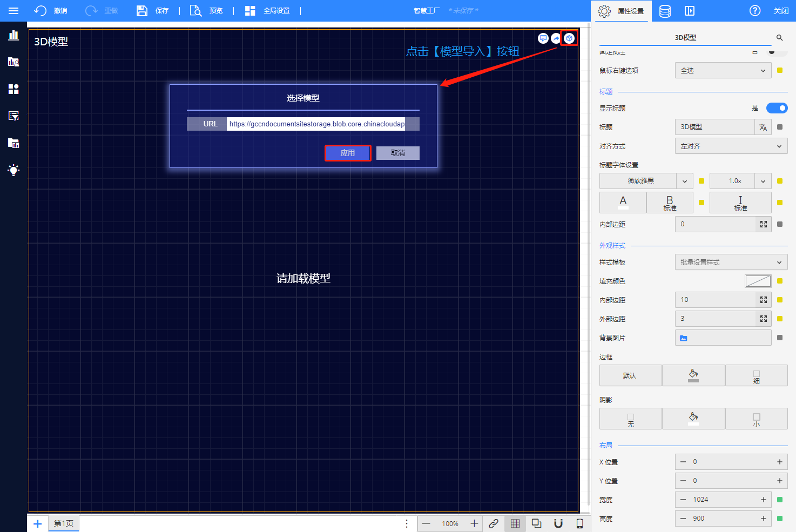
Task: Open the hamburger menu at top left
Action: (x=14, y=11)
